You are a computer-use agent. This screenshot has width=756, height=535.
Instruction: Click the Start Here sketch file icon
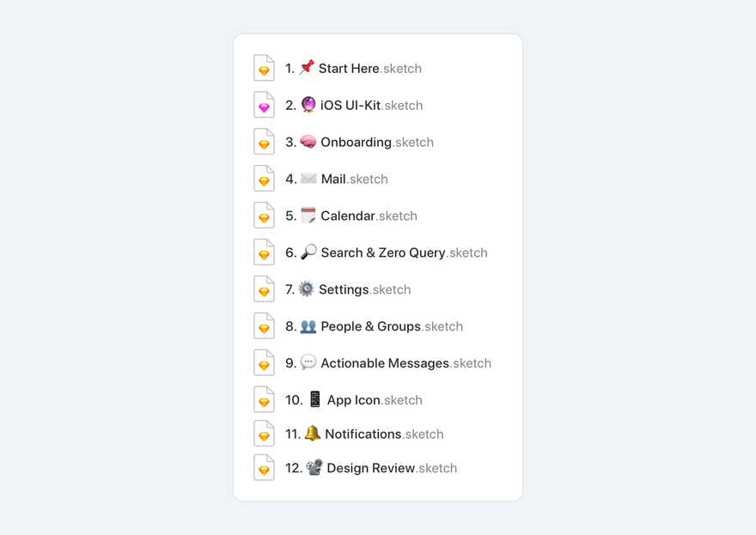(264, 68)
